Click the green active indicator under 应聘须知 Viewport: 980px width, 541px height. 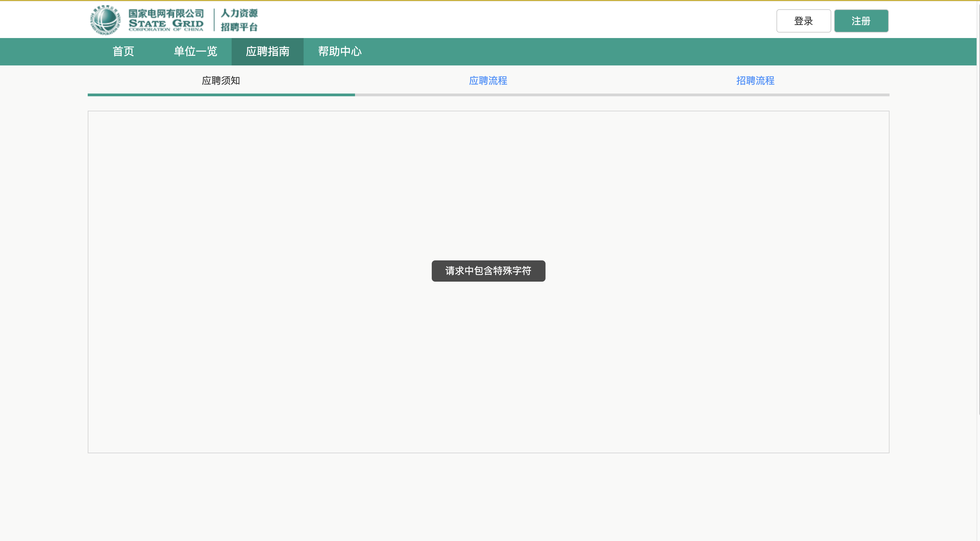click(221, 95)
